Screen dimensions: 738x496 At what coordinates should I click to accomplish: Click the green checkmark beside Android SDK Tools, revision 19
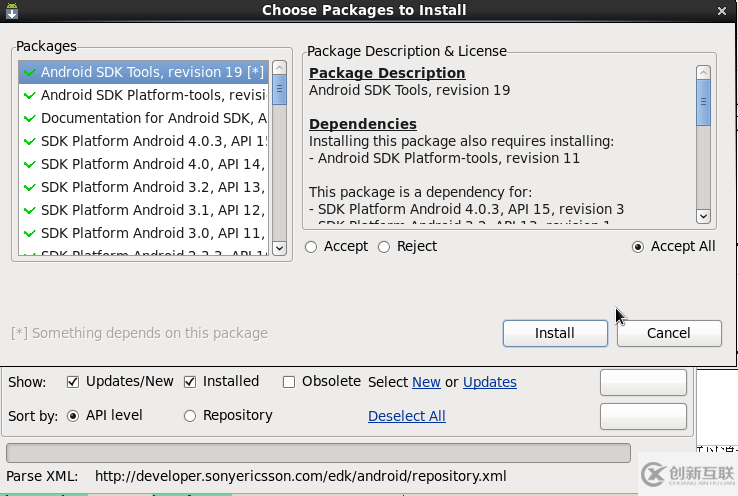(x=30, y=72)
